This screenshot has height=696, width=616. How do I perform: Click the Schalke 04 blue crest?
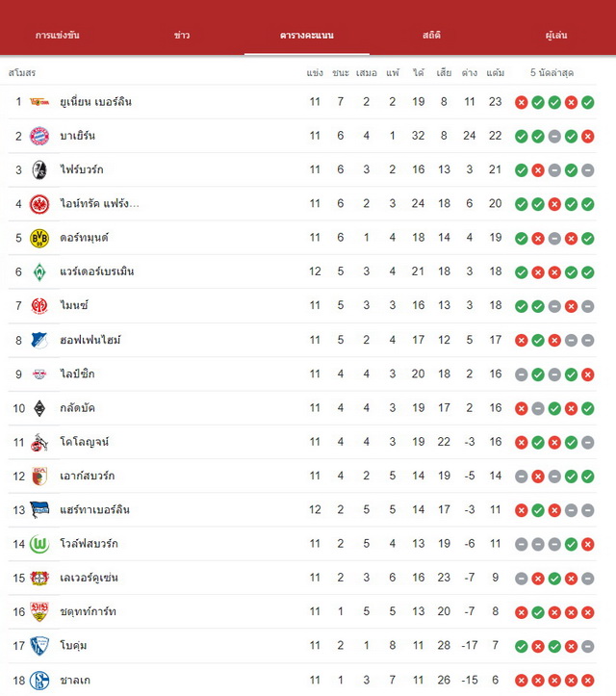tap(39, 680)
